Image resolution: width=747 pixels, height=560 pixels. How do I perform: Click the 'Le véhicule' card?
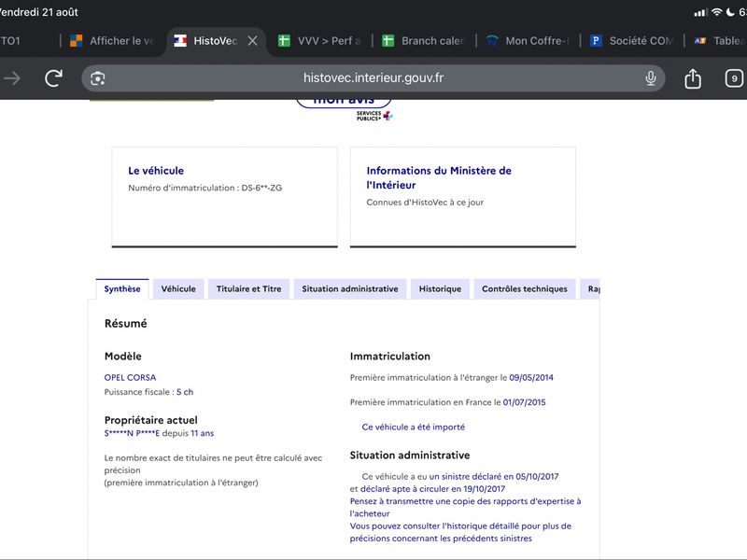(x=224, y=197)
